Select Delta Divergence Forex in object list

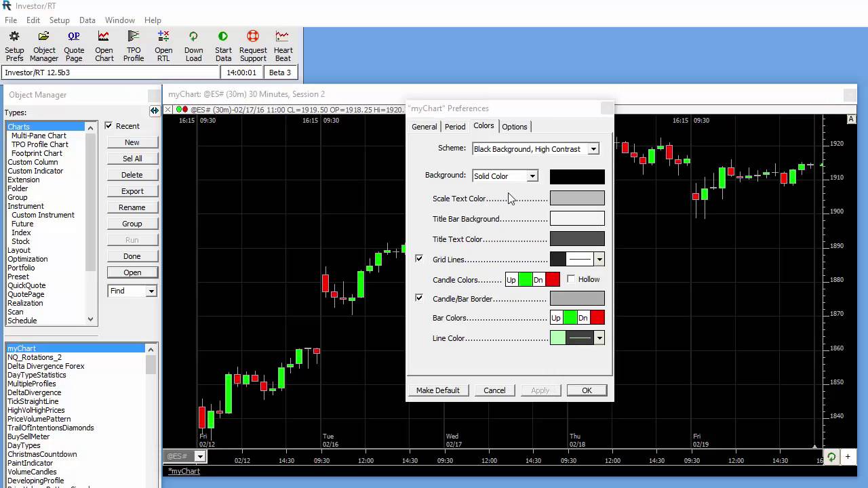46,366
